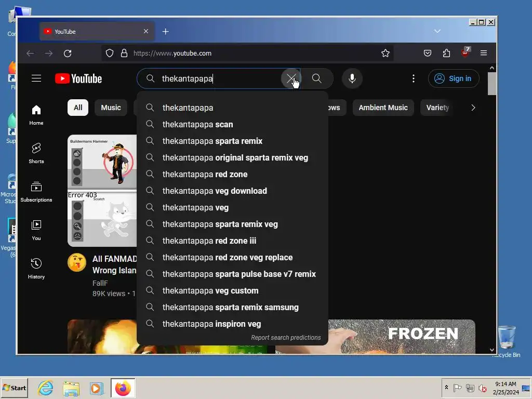
Task: Report search predictions link
Action: pyautogui.click(x=286, y=338)
